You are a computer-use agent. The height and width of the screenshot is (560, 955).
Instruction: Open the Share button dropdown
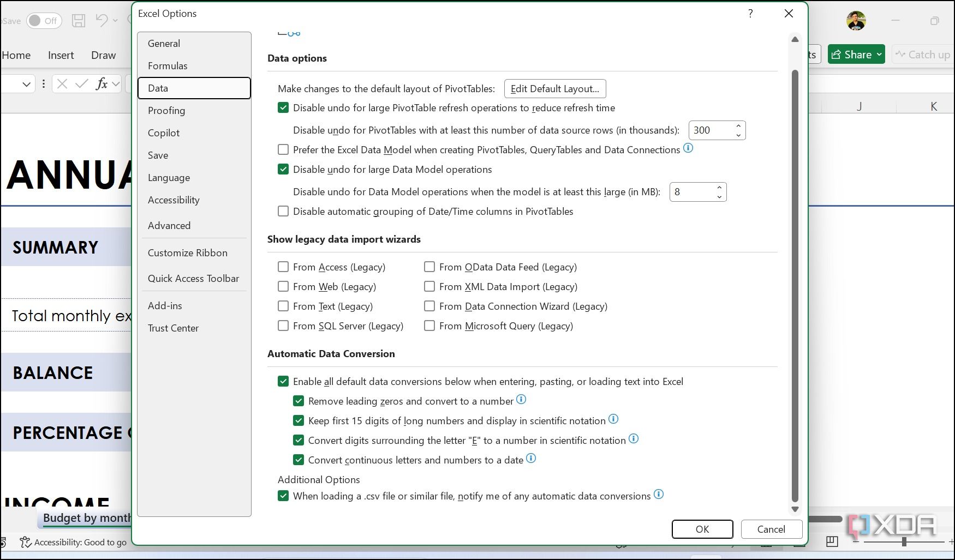pyautogui.click(x=879, y=55)
